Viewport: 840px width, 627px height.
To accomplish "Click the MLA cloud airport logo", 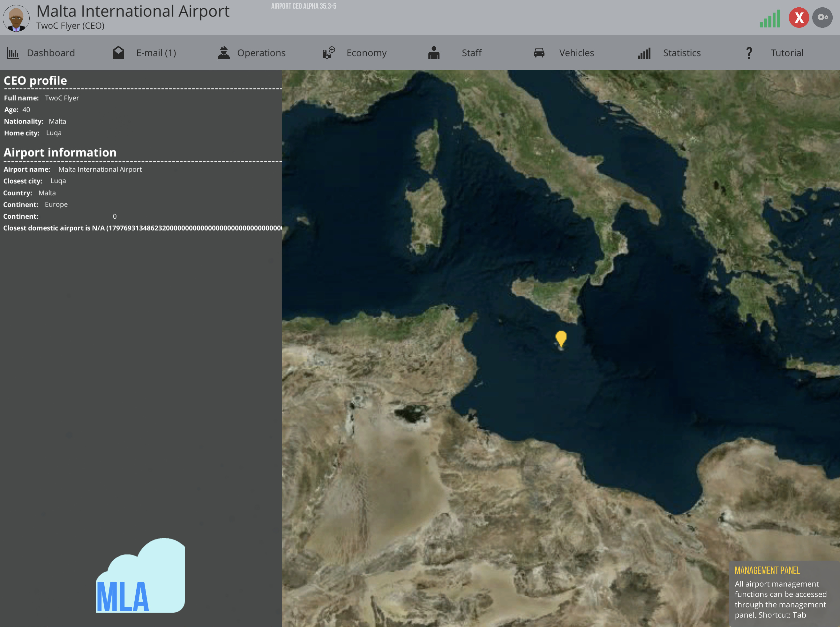I will pyautogui.click(x=140, y=575).
